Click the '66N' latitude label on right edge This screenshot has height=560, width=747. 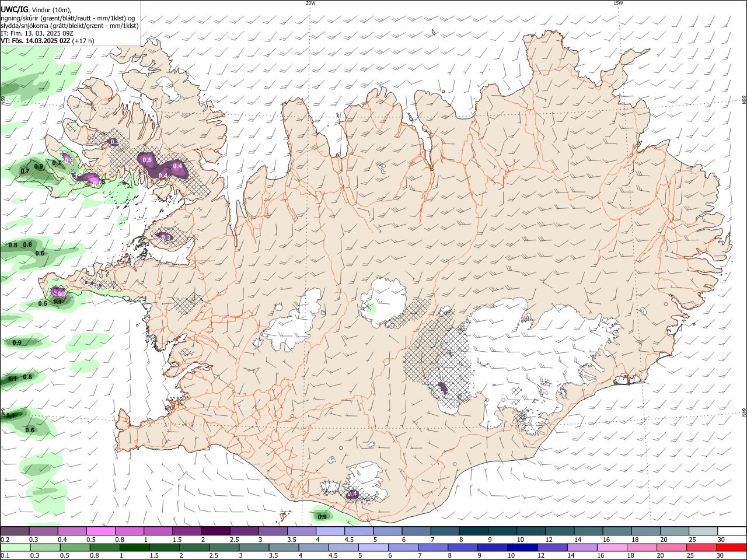point(743,100)
